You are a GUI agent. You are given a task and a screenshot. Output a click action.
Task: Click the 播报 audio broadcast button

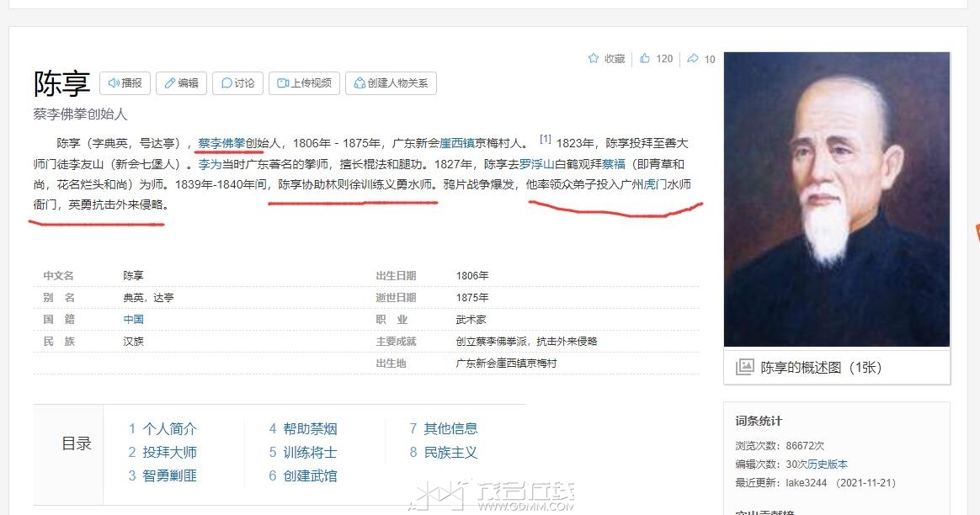click(x=125, y=83)
